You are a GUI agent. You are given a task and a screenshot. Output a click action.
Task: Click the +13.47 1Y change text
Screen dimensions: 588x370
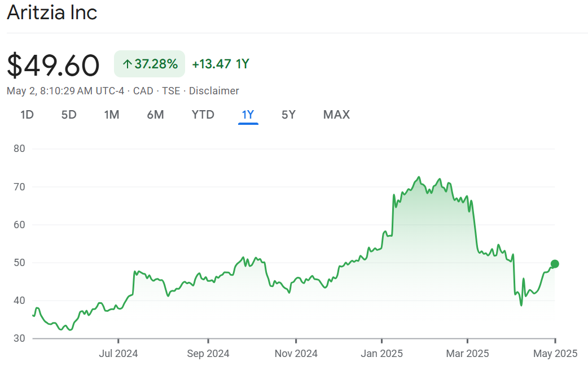point(221,64)
